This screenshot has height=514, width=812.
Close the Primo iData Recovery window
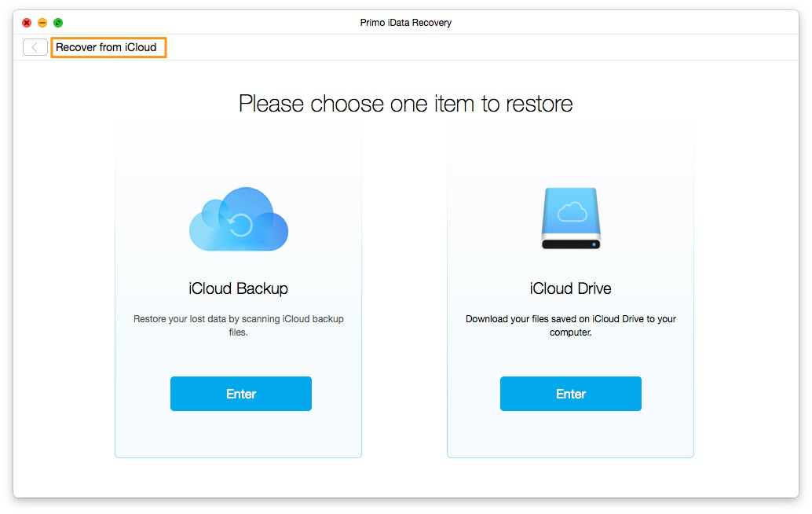[27, 23]
